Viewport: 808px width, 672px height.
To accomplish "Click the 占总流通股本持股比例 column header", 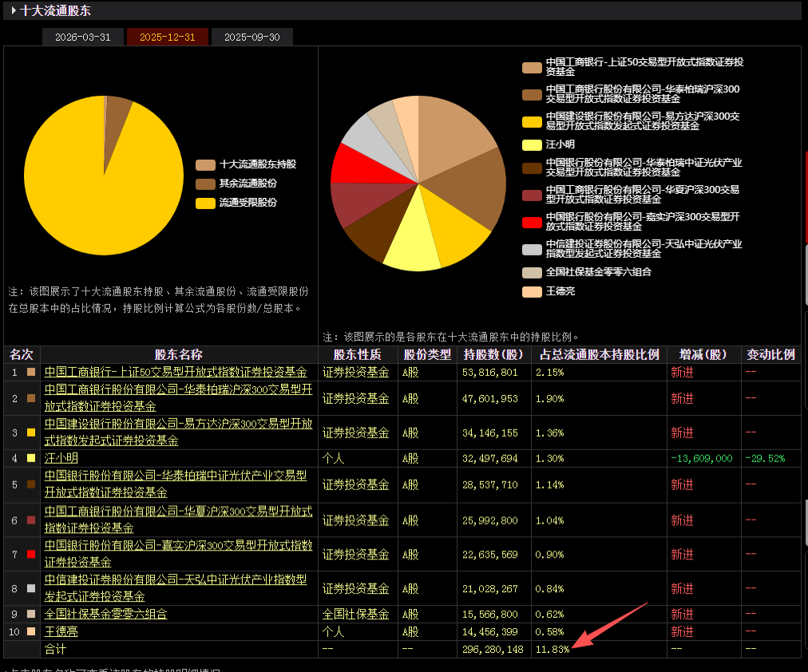I will click(600, 354).
